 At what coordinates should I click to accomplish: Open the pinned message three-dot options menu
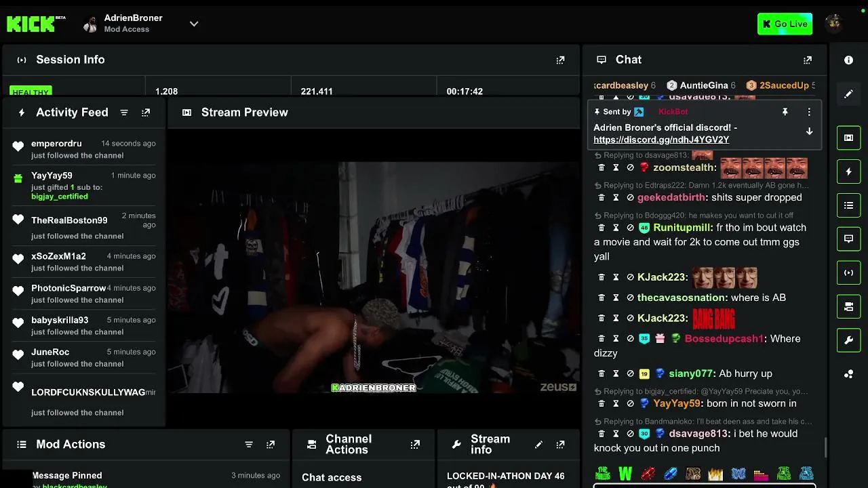click(x=809, y=112)
